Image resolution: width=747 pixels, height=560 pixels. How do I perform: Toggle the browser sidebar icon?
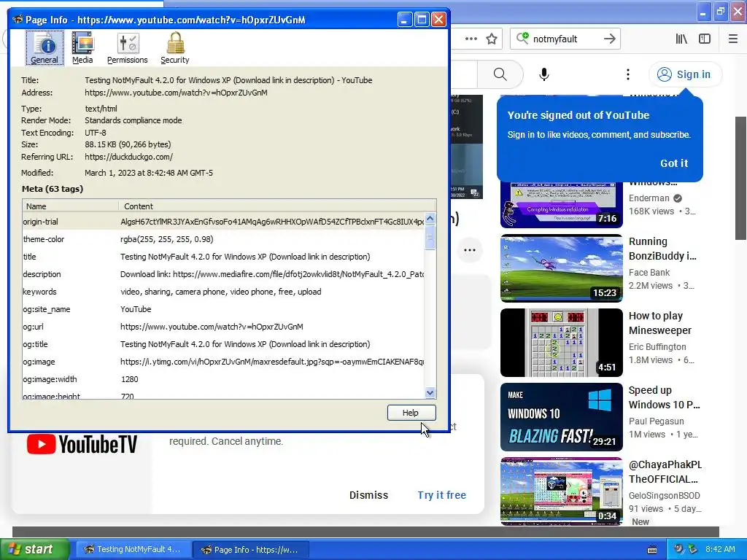705,39
